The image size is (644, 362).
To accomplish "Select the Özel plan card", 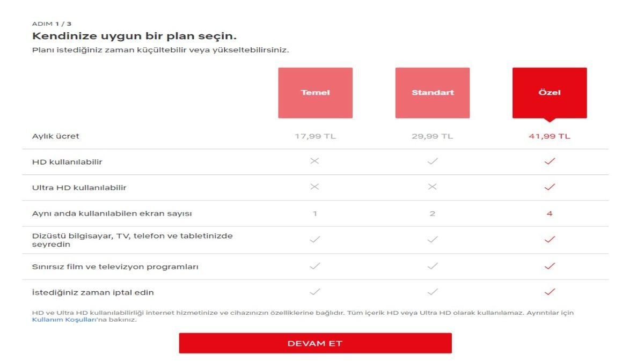I will pyautogui.click(x=550, y=92).
